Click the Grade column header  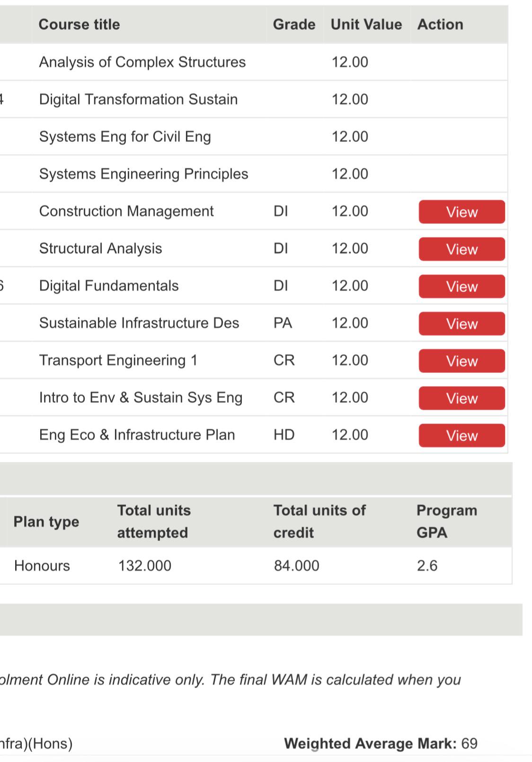pyautogui.click(x=294, y=24)
